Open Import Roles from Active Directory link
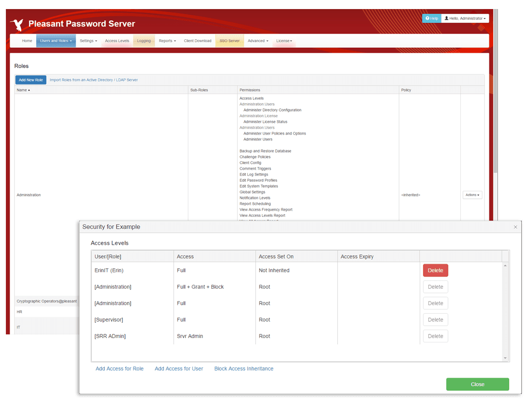Screen dimensions: 532x403 tap(94, 80)
